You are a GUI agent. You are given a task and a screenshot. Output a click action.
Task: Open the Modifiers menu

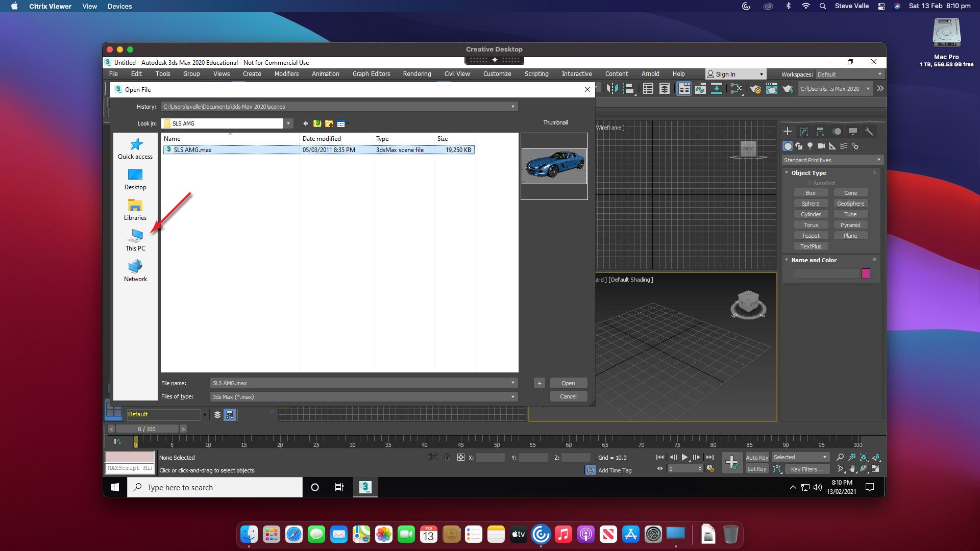tap(286, 74)
